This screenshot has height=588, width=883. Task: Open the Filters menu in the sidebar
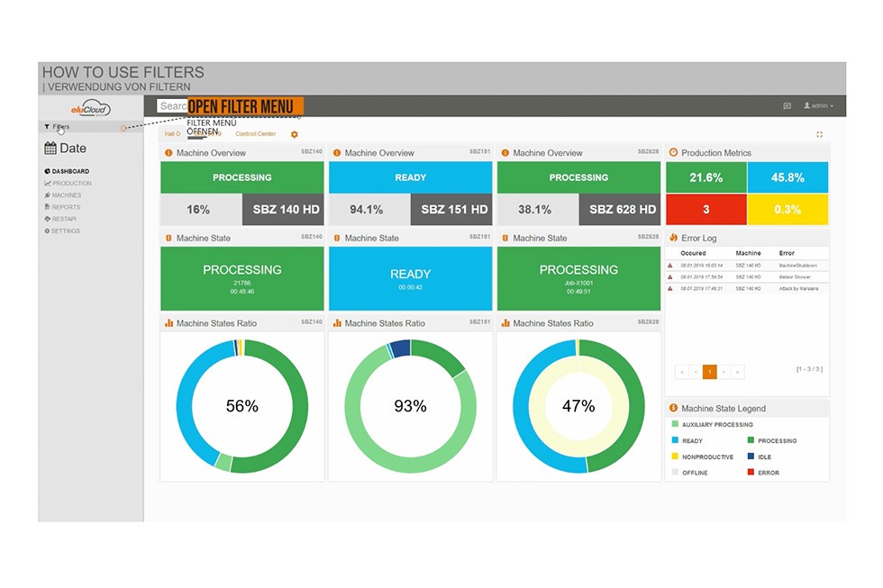pyautogui.click(x=57, y=127)
